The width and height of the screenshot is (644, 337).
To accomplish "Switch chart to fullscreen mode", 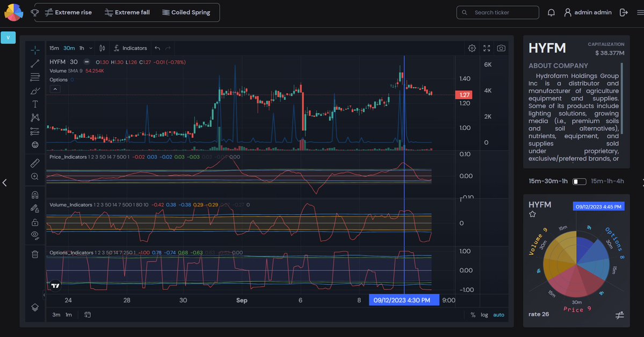I will (487, 48).
